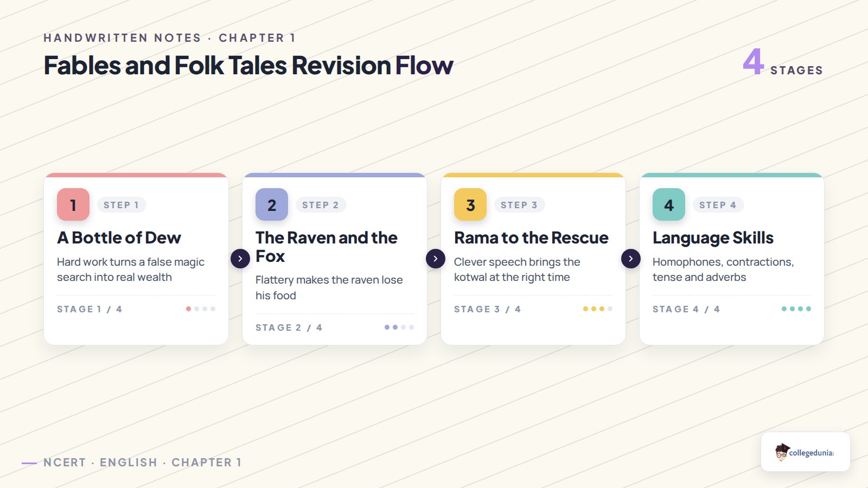The image size is (868, 488).
Task: Click 'Clever speech brings the kotwal' description
Action: click(517, 269)
